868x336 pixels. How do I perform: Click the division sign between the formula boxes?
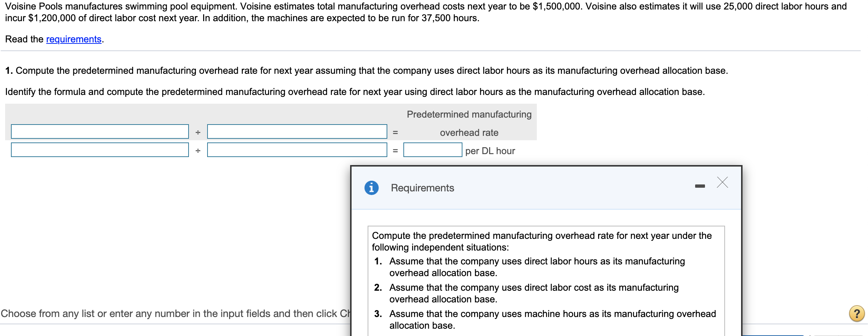[x=197, y=132]
